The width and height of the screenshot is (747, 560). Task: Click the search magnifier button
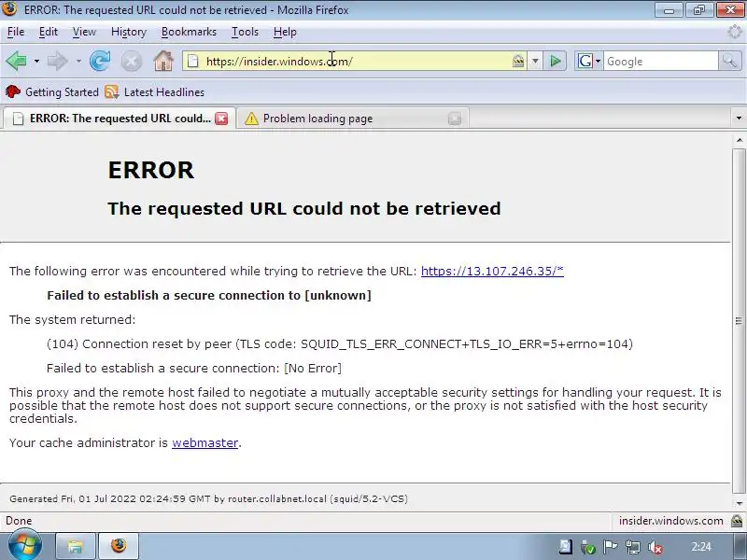point(729,61)
